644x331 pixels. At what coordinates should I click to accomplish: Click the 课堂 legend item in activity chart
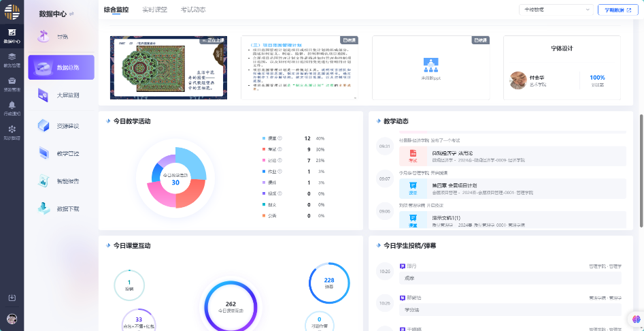271,138
